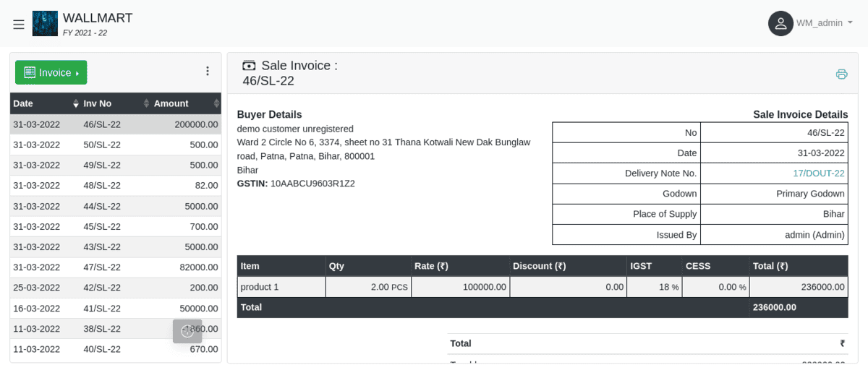Image resolution: width=868 pixels, height=391 pixels.
Task: Click demo customer unregistered buyer name
Action: pyautogui.click(x=295, y=129)
